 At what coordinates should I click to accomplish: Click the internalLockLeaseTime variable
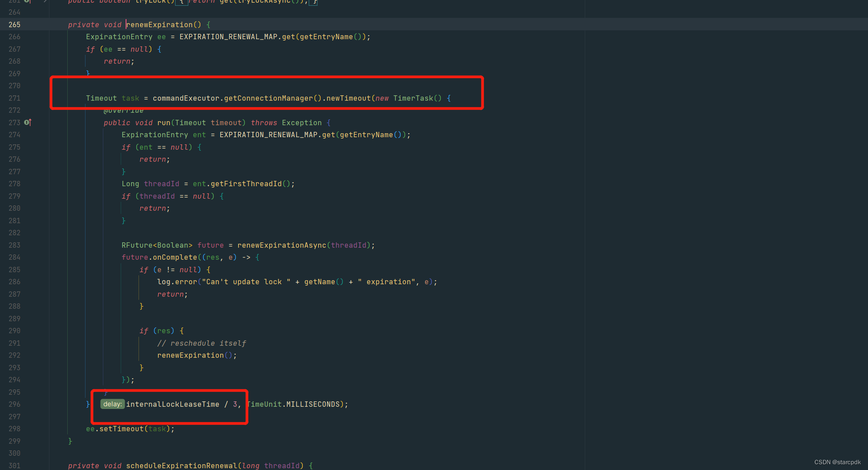173,404
